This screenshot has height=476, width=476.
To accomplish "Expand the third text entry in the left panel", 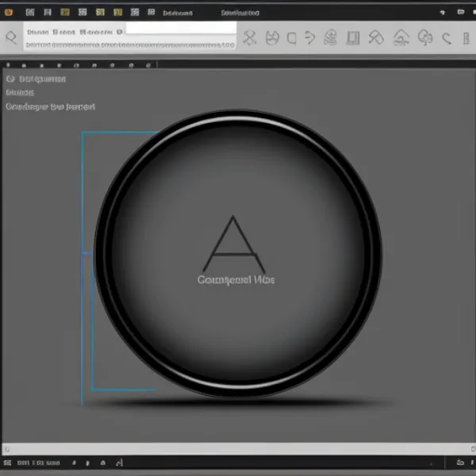I will click(x=49, y=106).
